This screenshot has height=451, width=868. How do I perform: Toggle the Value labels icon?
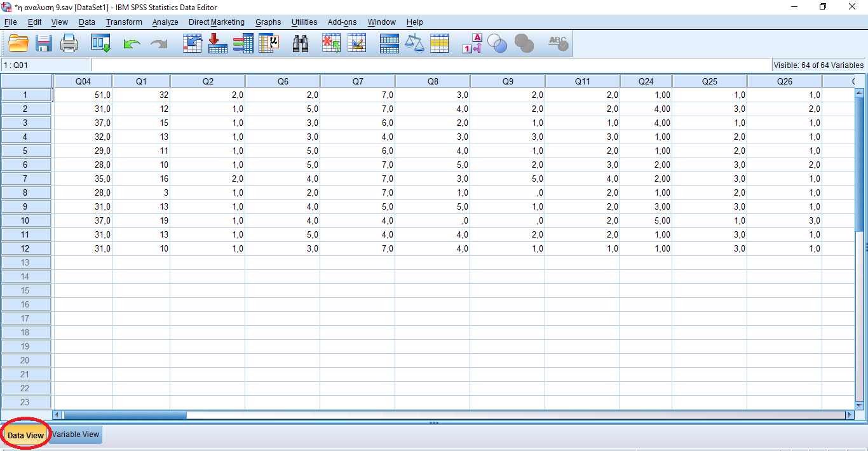click(471, 43)
